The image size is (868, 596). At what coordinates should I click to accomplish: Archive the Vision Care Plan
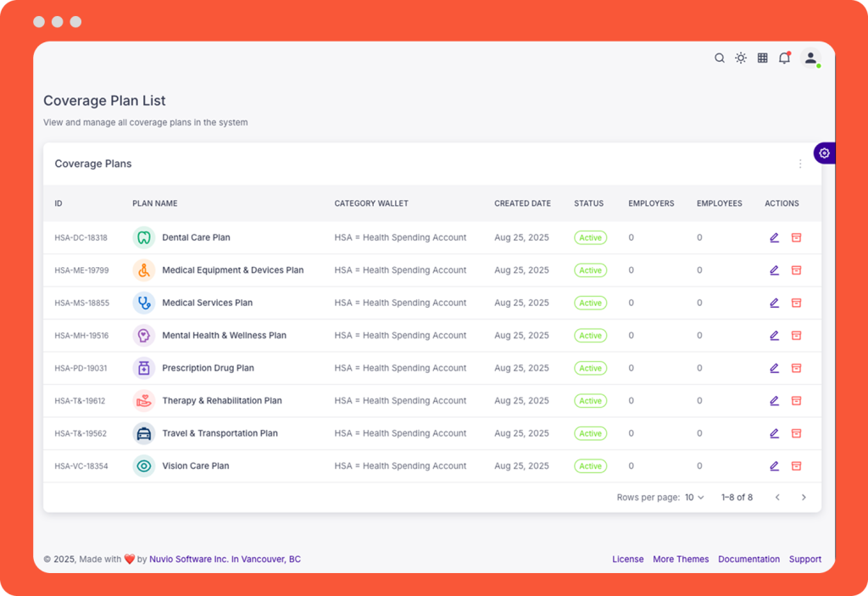tap(796, 465)
